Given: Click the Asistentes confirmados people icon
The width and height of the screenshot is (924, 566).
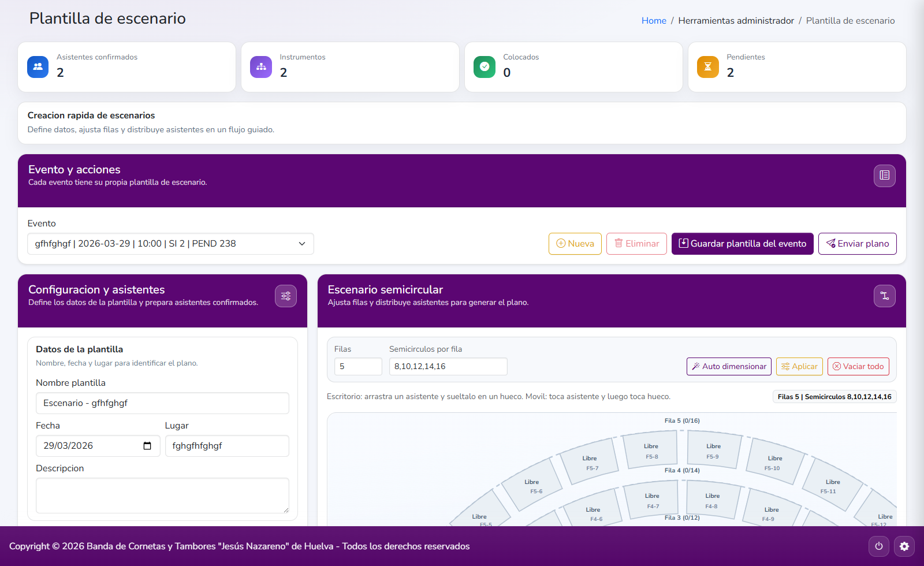Looking at the screenshot, I should pyautogui.click(x=38, y=67).
